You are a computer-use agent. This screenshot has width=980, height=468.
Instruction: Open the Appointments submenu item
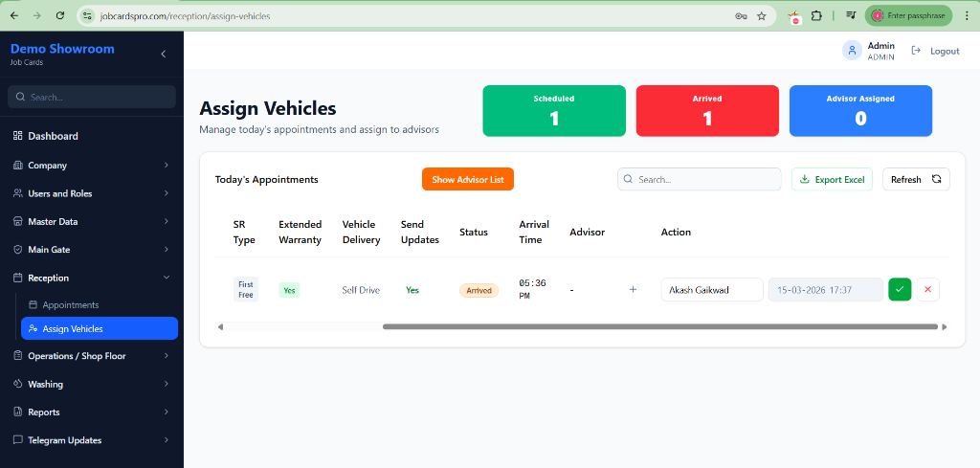point(70,305)
